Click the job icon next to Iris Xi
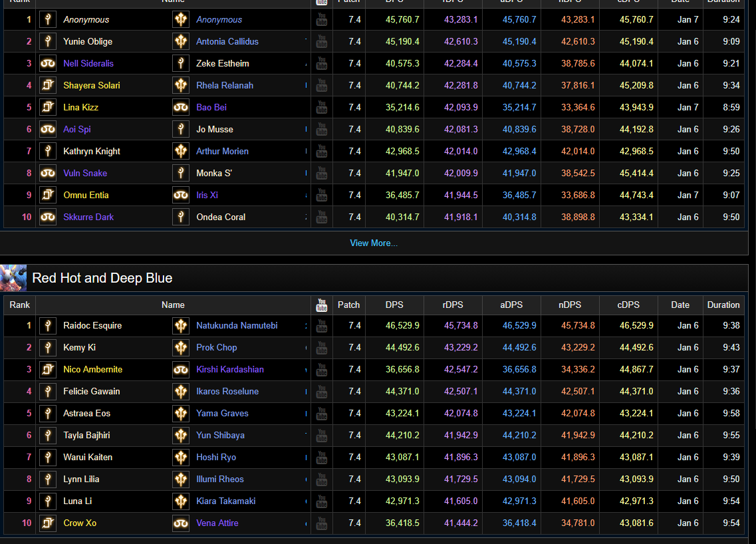This screenshot has height=544, width=756. (x=181, y=195)
